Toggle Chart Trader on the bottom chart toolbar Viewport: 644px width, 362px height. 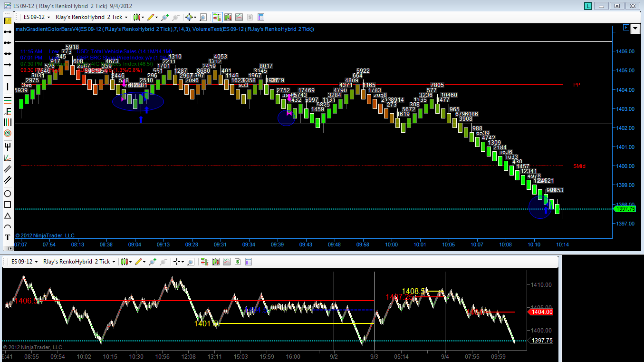tap(205, 262)
